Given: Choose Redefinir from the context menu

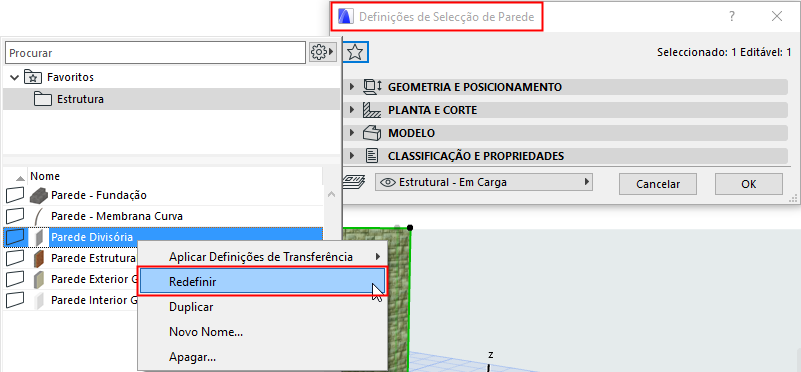Looking at the screenshot, I should point(263,282).
